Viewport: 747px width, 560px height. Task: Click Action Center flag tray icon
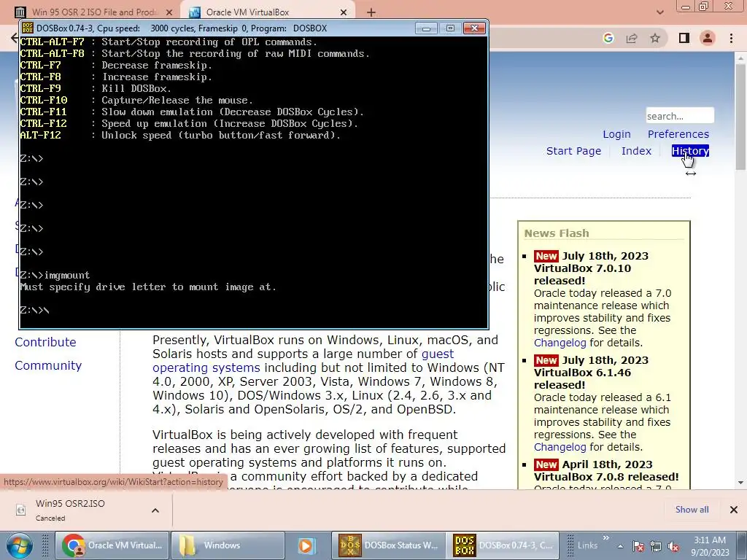(x=638, y=546)
